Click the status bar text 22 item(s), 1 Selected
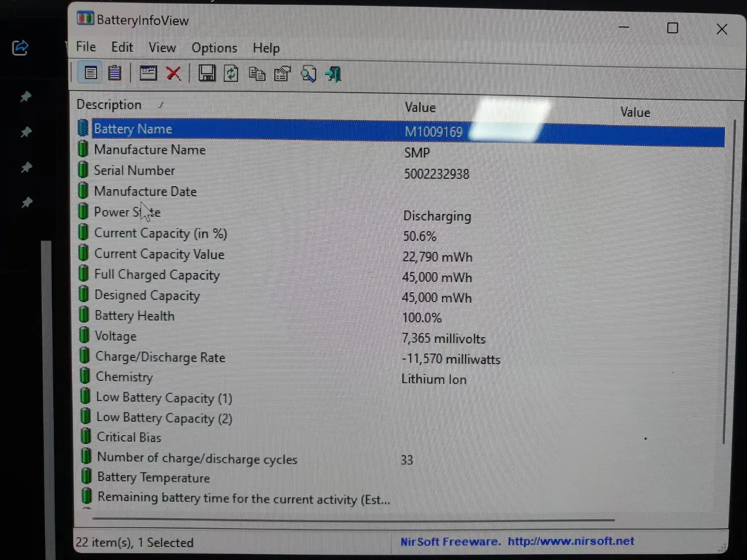The width and height of the screenshot is (747, 560). 134,542
